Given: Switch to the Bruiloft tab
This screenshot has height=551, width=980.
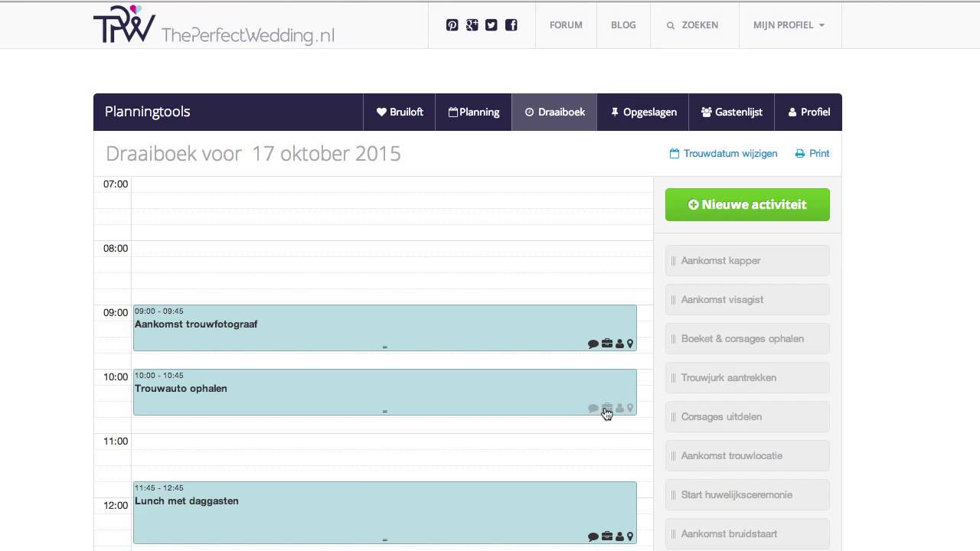Looking at the screenshot, I should pos(400,112).
